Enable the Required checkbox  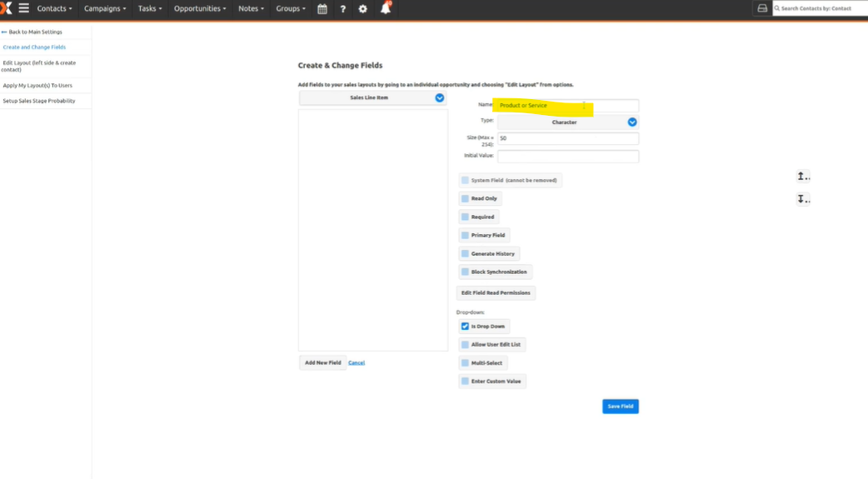[465, 217]
